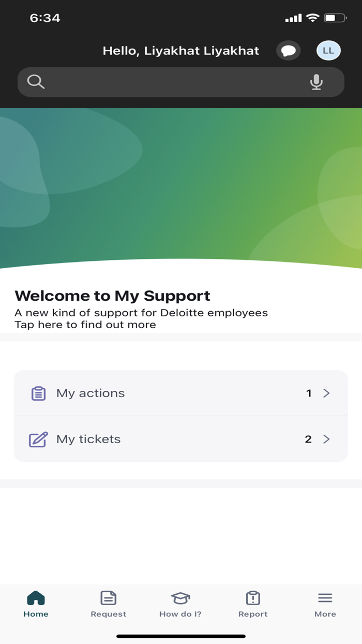Tap the My actions clipboard icon
Viewport: 362px width, 644px height.
(x=38, y=393)
